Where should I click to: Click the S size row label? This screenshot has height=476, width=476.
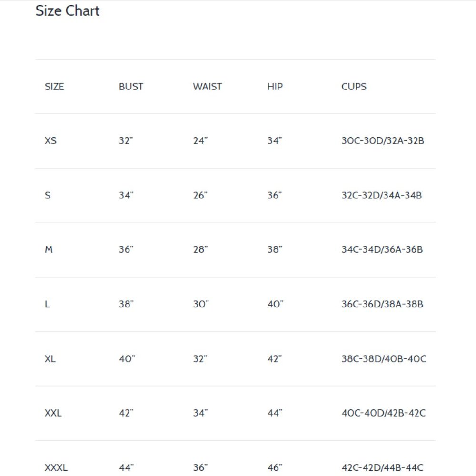click(x=48, y=195)
